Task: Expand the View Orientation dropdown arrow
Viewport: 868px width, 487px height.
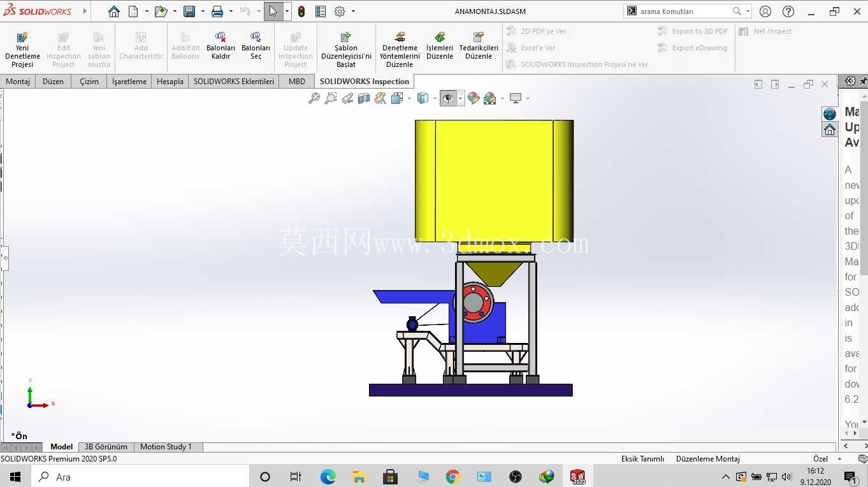Action: click(409, 98)
